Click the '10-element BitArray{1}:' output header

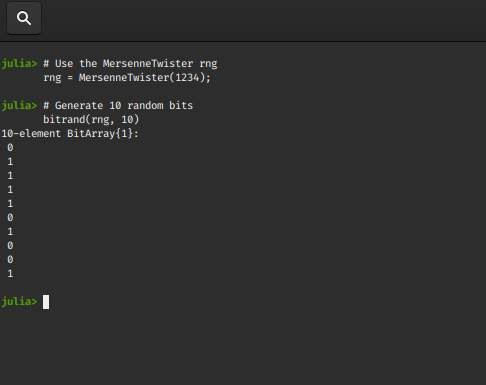click(x=70, y=134)
